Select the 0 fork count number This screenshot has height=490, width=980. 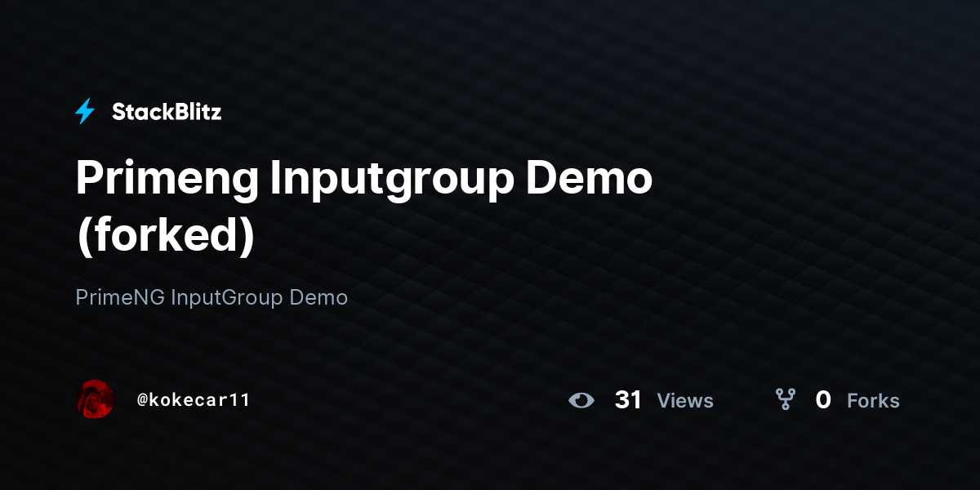pyautogui.click(x=823, y=400)
